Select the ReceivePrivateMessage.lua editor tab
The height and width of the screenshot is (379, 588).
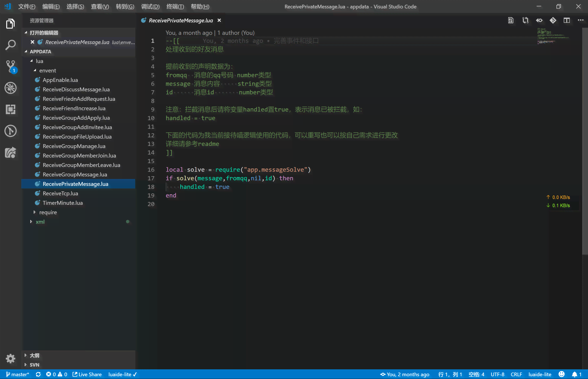coord(181,20)
